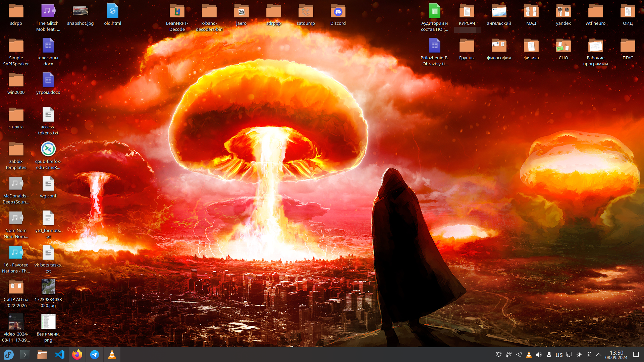Select the МАД folder

click(x=531, y=15)
